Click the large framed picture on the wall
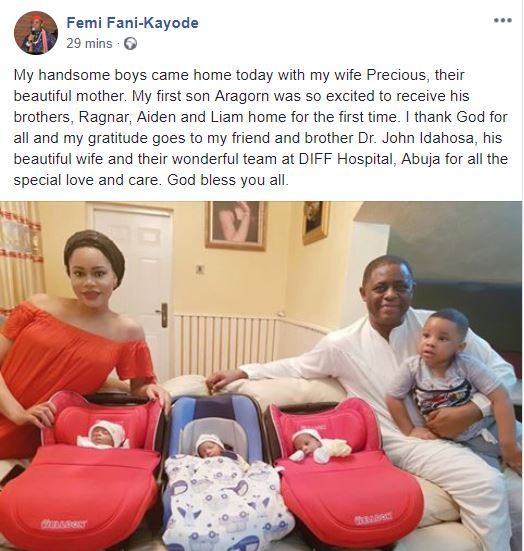This screenshot has height=551, width=524. point(237,226)
